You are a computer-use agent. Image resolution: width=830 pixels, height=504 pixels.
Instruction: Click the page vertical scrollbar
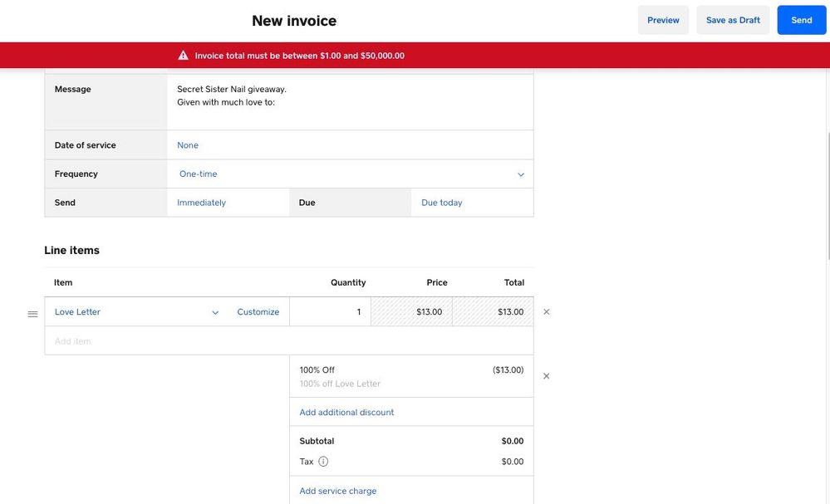click(828, 196)
